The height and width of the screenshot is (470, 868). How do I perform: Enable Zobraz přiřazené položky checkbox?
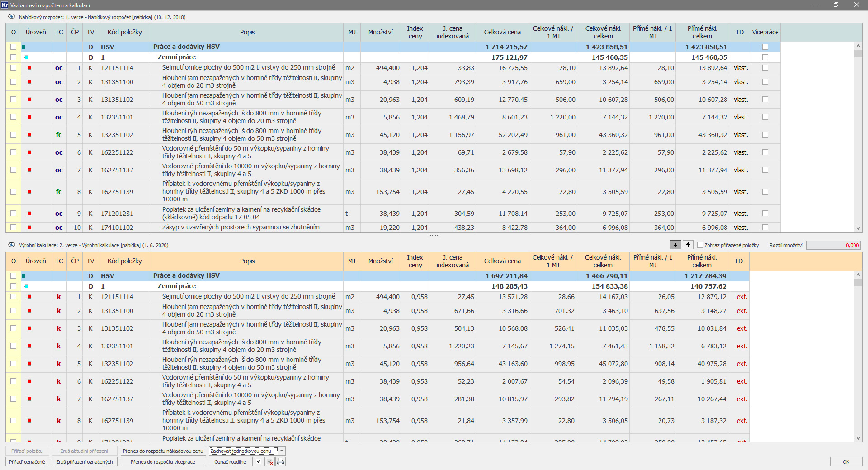pyautogui.click(x=700, y=245)
